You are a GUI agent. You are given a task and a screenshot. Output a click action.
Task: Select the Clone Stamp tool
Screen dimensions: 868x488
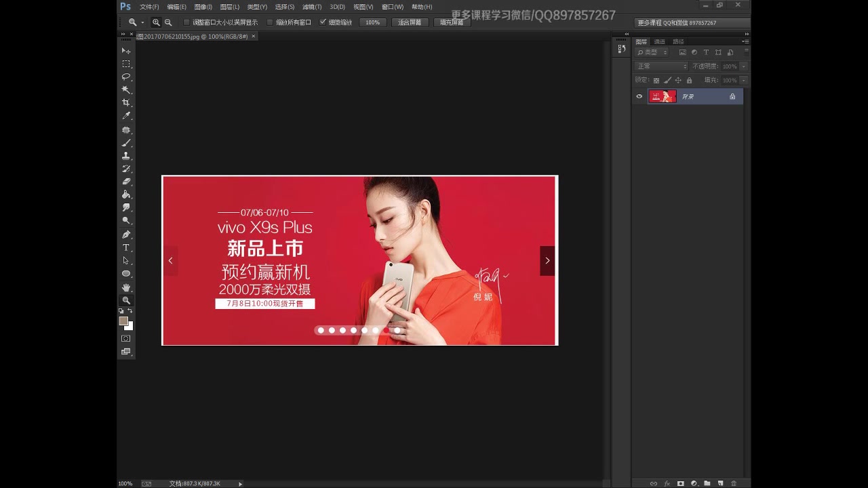pos(126,155)
